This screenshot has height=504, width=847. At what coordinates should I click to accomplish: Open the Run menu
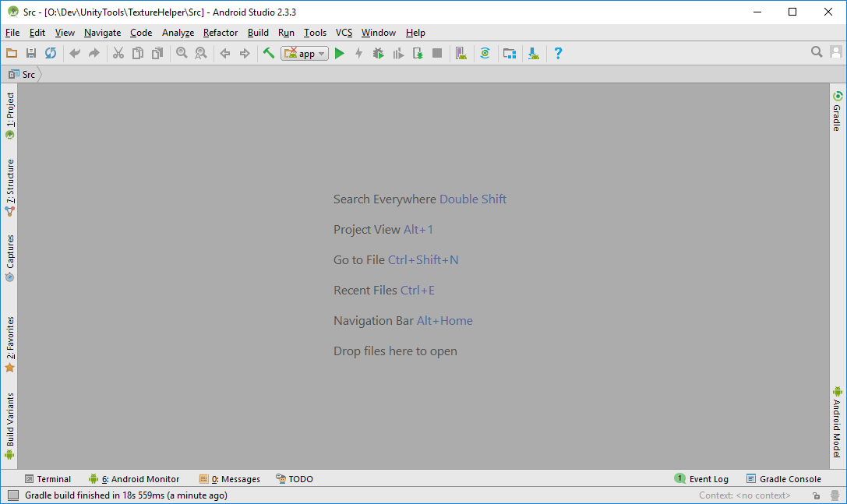pos(286,33)
